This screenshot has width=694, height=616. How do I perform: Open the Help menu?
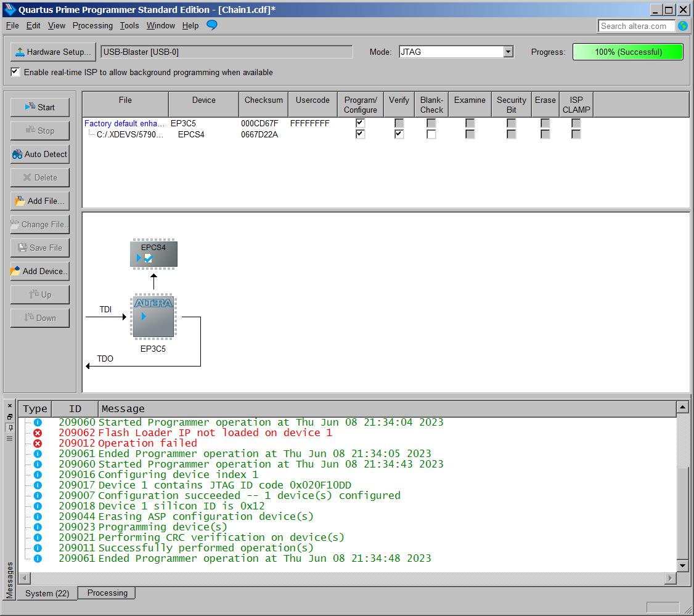point(190,26)
